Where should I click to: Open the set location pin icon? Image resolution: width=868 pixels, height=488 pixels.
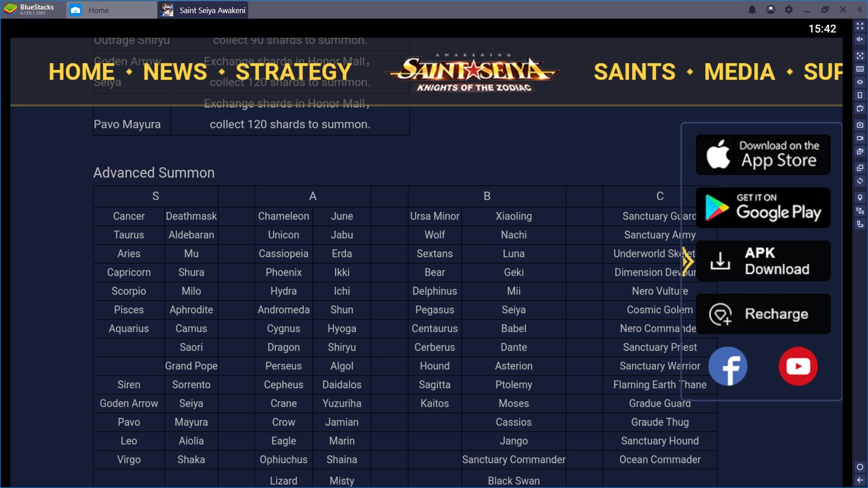[860, 197]
